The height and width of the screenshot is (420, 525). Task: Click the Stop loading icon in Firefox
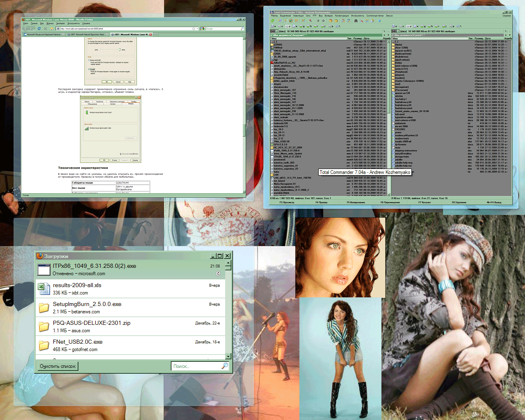coord(46,29)
